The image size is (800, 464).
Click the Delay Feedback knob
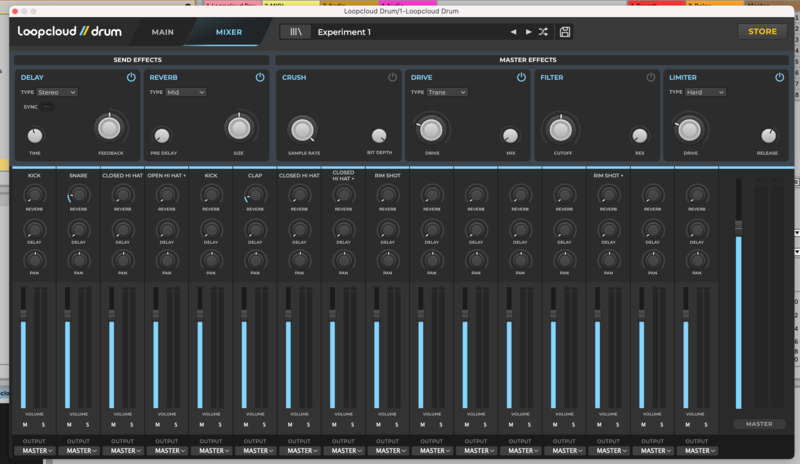click(110, 127)
